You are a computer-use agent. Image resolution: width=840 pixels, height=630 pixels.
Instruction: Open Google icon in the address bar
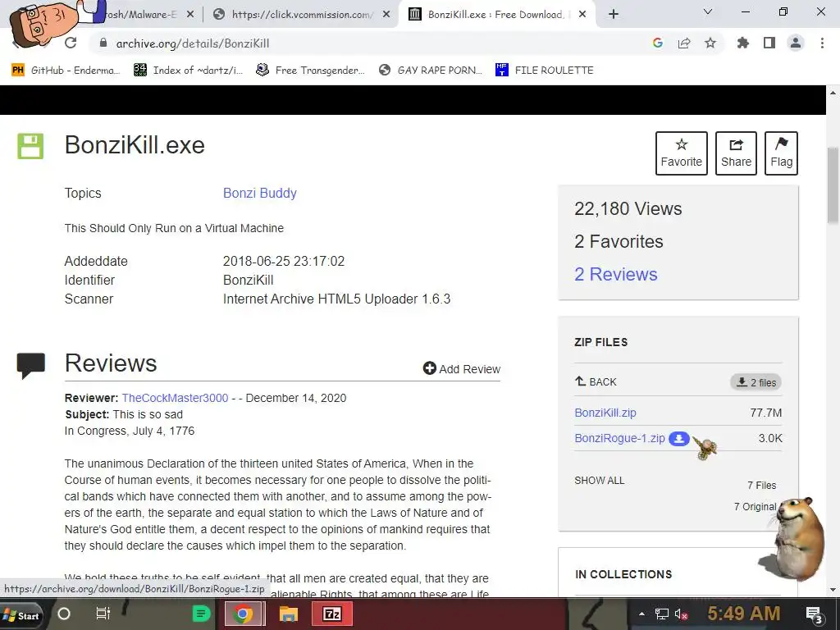pos(658,43)
